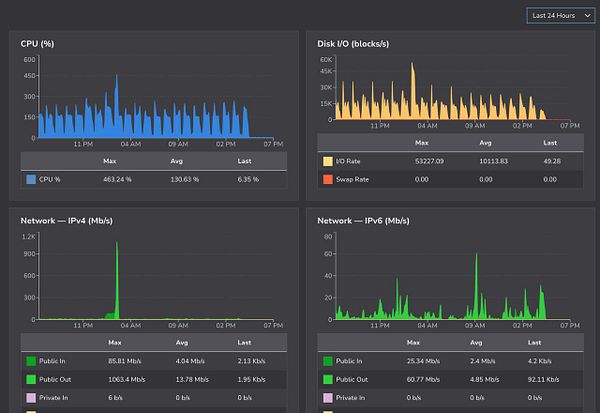
Task: Click the IPv4 Private In pink swatch
Action: [31, 398]
